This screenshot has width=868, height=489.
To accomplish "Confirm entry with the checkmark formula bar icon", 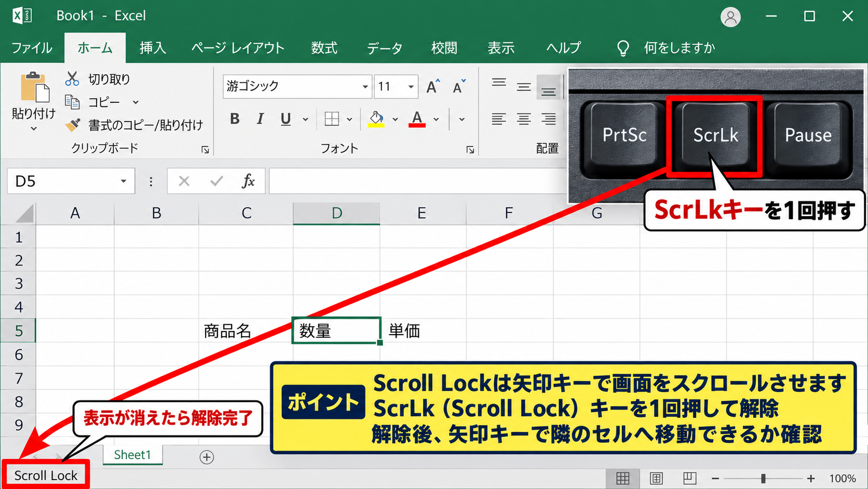I will click(216, 181).
